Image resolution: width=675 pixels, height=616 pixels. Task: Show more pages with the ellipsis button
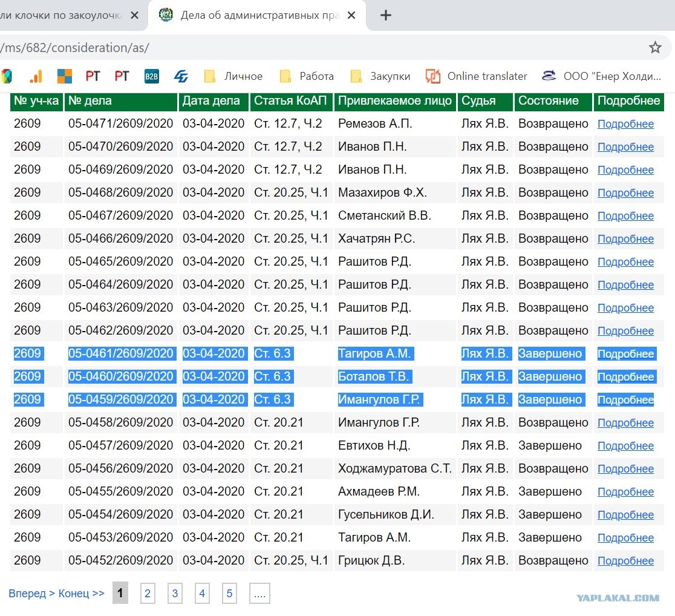tap(259, 593)
